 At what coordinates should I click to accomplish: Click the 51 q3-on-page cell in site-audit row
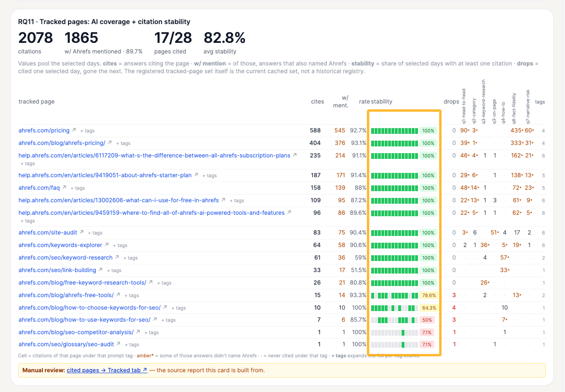pyautogui.click(x=495, y=233)
